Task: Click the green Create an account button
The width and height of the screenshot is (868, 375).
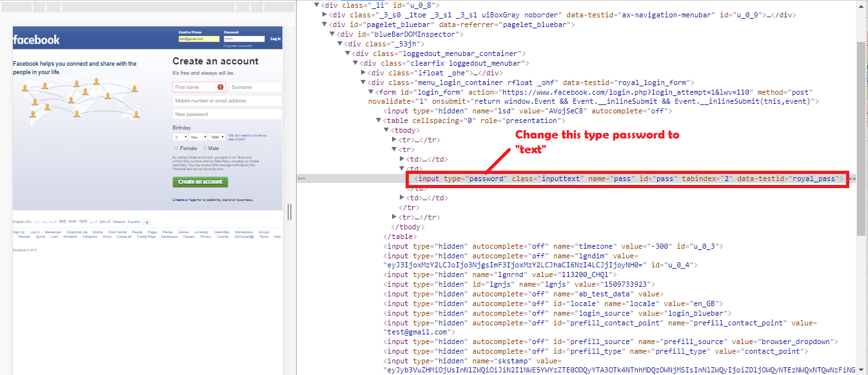Action: 200,182
